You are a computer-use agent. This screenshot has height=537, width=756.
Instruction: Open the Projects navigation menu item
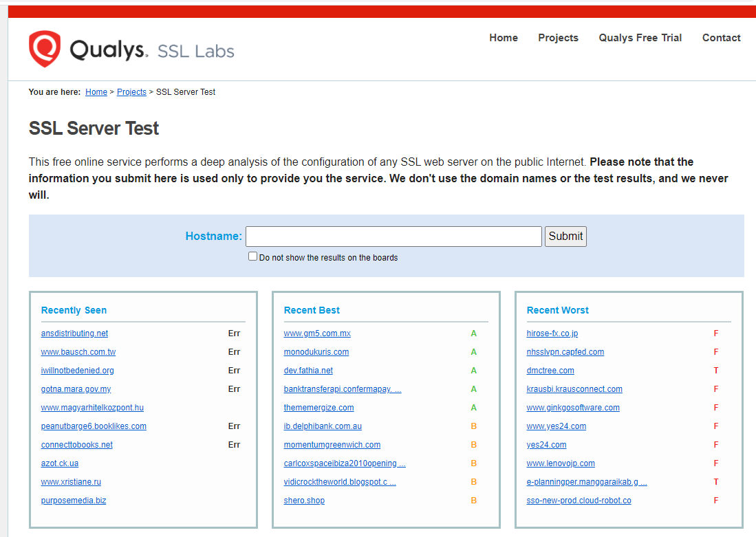(558, 38)
